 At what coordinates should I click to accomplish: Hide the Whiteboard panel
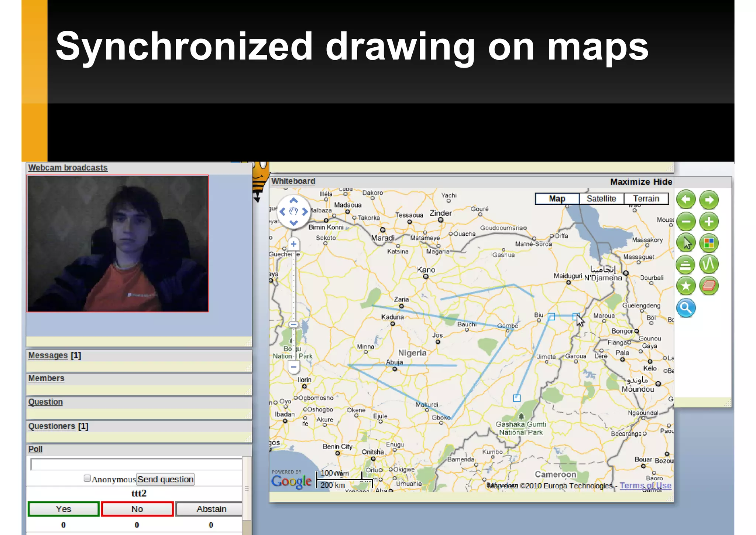[x=663, y=182]
